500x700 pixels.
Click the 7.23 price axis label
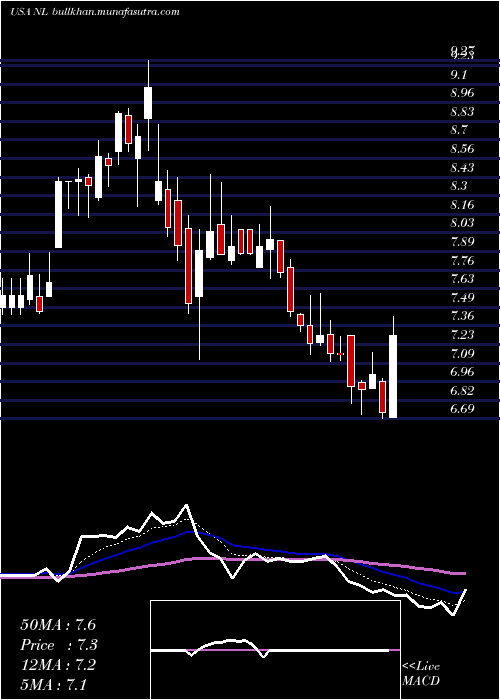(x=462, y=334)
